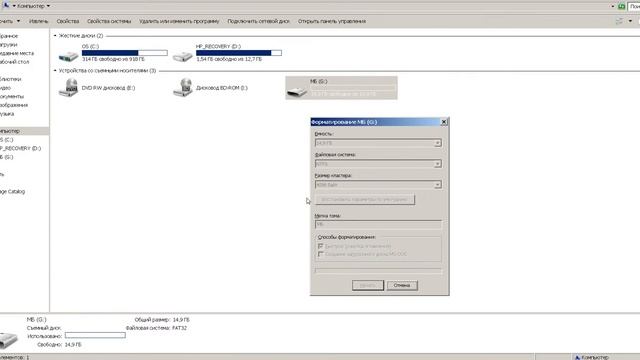
Task: Click the Использовано usage bar in details pane
Action: click(x=95, y=335)
